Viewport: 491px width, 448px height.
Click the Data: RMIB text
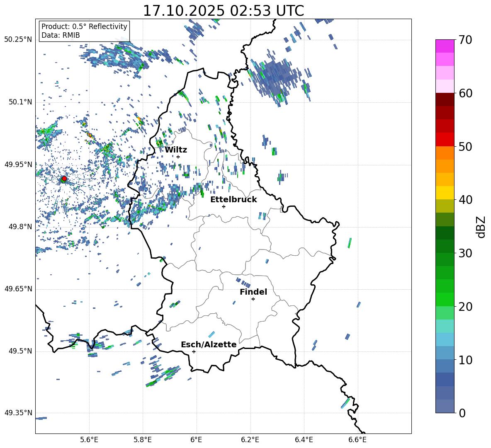(61, 35)
